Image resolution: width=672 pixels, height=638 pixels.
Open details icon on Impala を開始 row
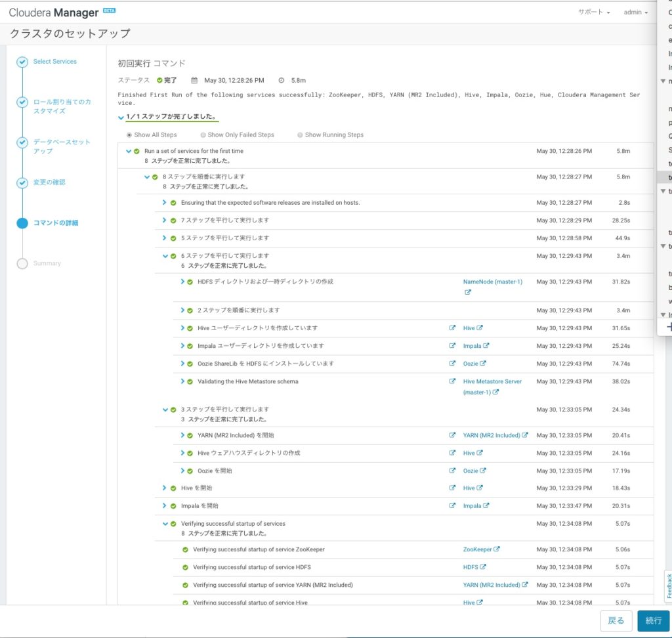point(452,505)
